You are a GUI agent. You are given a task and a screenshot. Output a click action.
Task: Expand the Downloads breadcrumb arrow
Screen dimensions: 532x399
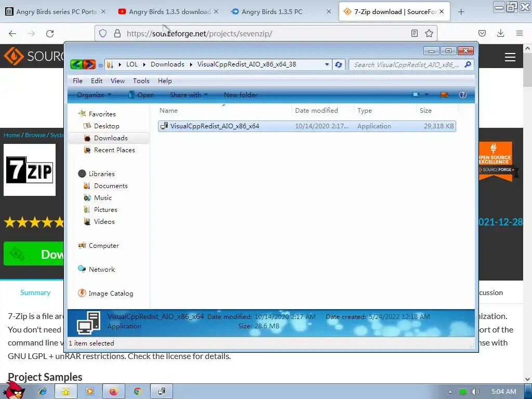[x=191, y=64]
